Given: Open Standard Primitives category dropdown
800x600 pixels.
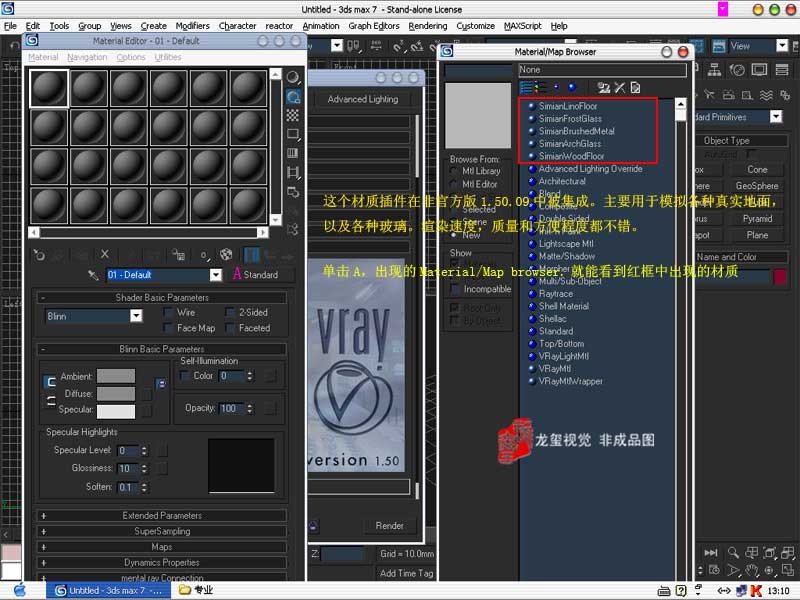Looking at the screenshot, I should coord(776,117).
